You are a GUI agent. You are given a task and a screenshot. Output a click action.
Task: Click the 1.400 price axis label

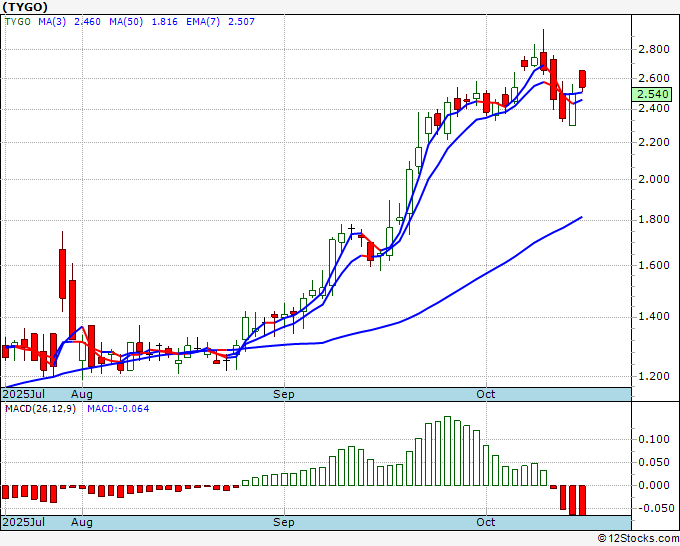[654, 317]
